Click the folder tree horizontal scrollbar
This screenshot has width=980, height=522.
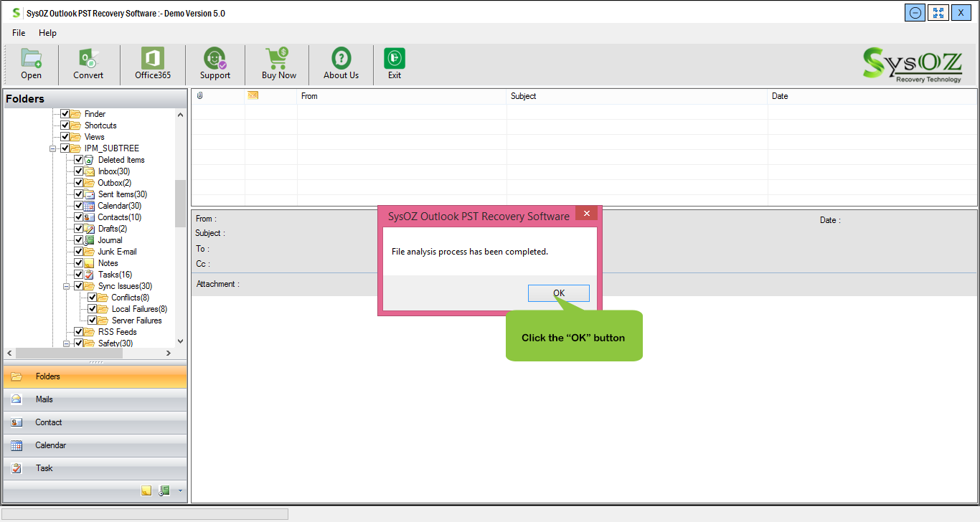coord(89,353)
